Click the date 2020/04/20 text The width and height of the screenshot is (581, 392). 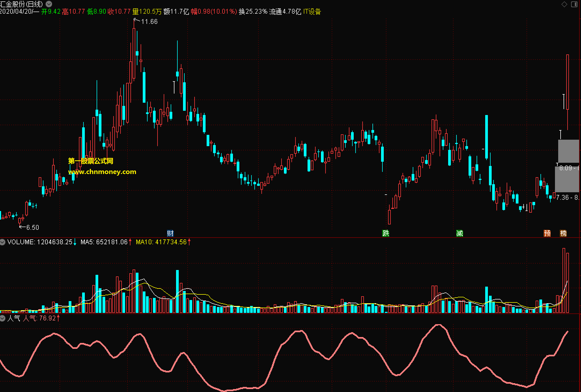16,12
